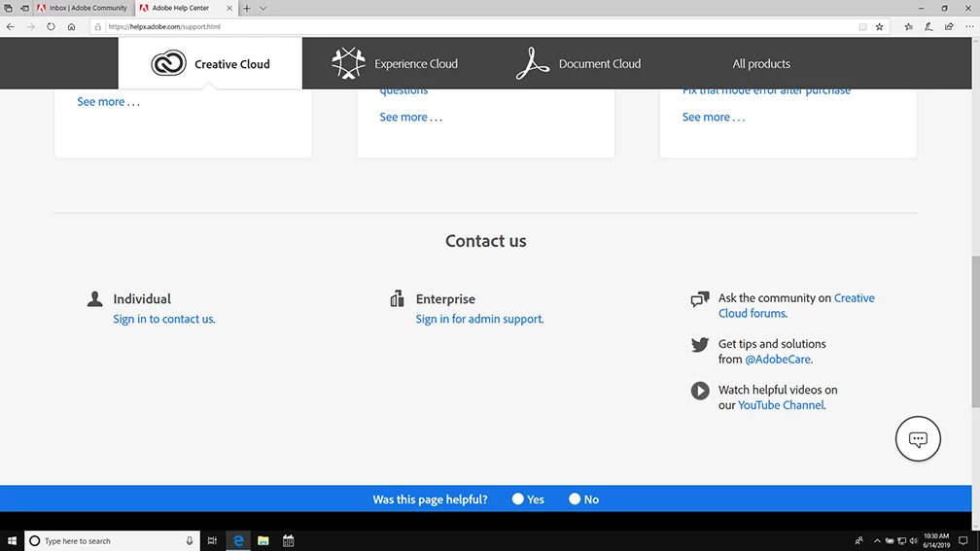
Task: Add notes to this page
Action: tap(928, 27)
